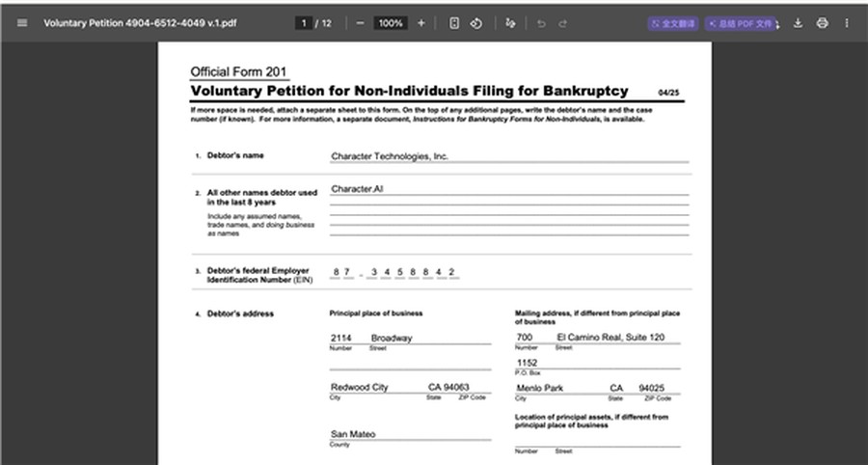The image size is (868, 465).
Task: Click the street name Broadway
Action: 392,338
